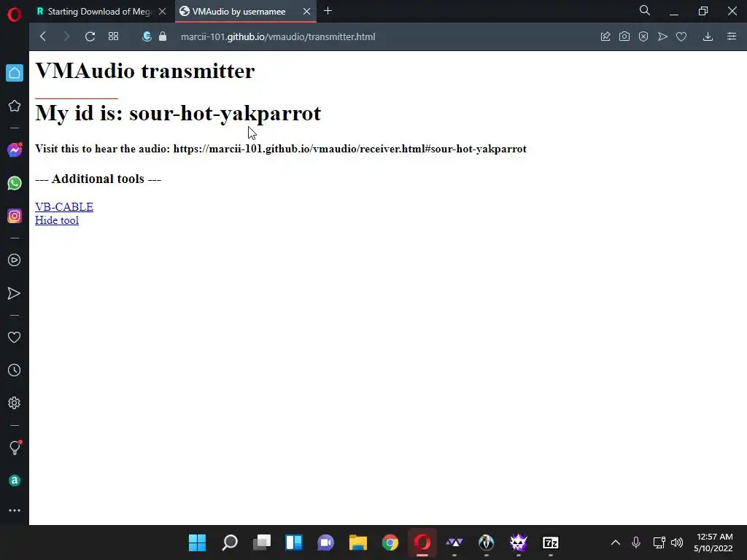Go back to the previous page

(43, 36)
